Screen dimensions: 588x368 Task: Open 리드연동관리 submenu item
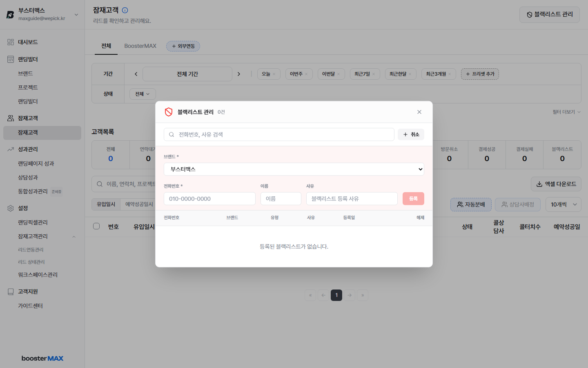(31, 250)
